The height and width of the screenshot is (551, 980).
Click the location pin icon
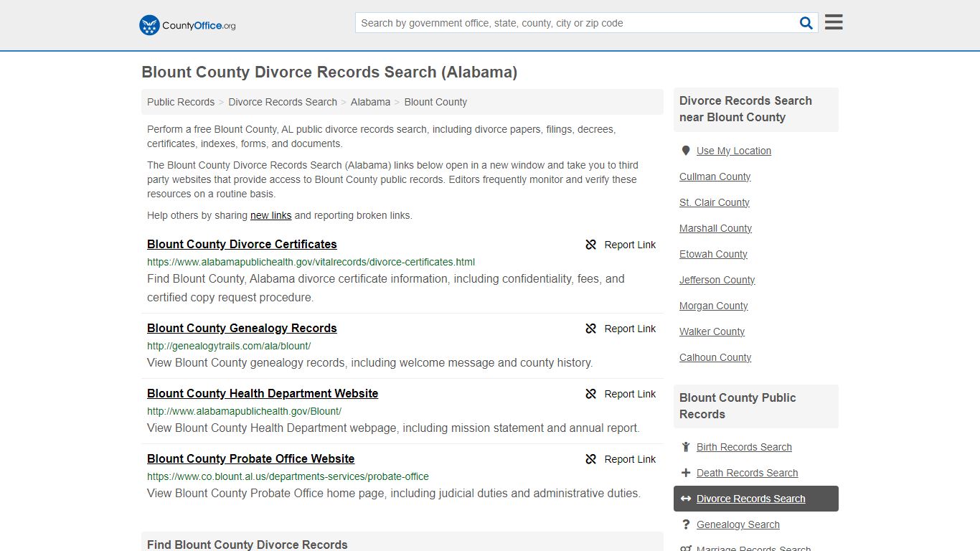click(x=686, y=151)
